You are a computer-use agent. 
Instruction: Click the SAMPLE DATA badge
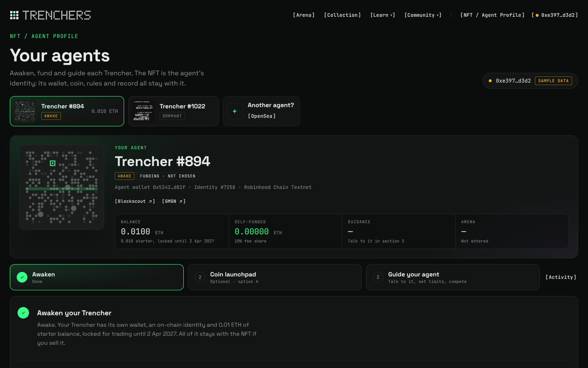[x=553, y=81]
